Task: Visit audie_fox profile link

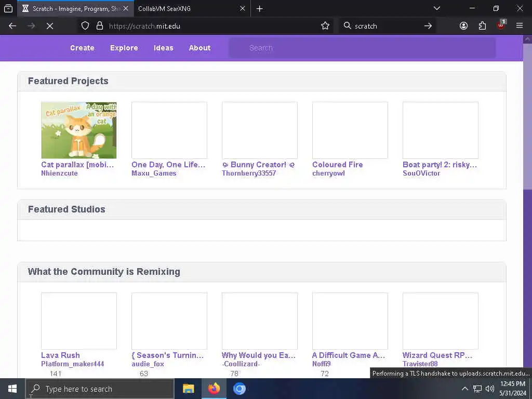Action: tap(148, 364)
